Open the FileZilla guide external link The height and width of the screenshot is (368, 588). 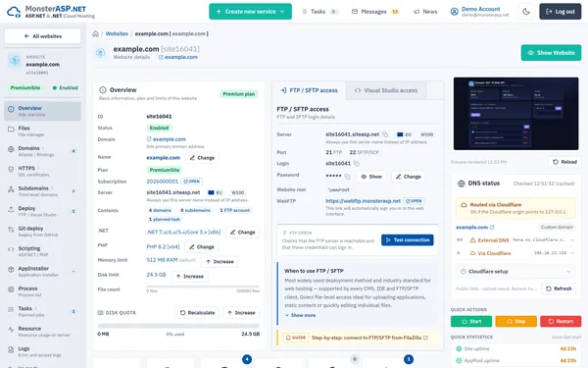[x=425, y=338]
